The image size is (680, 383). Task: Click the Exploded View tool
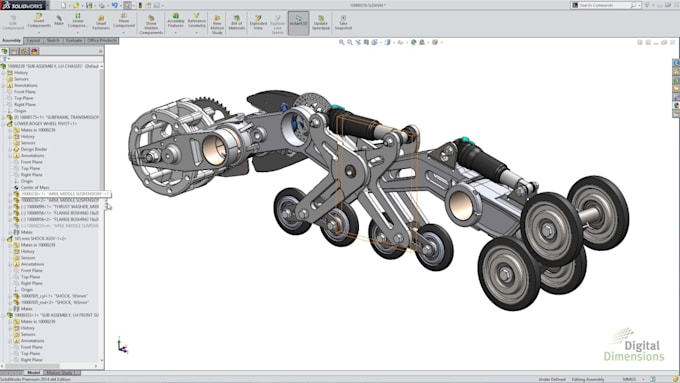258,23
